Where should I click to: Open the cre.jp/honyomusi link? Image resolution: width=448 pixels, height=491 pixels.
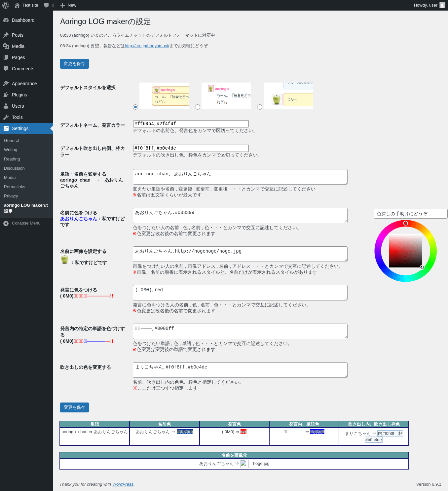point(147,46)
